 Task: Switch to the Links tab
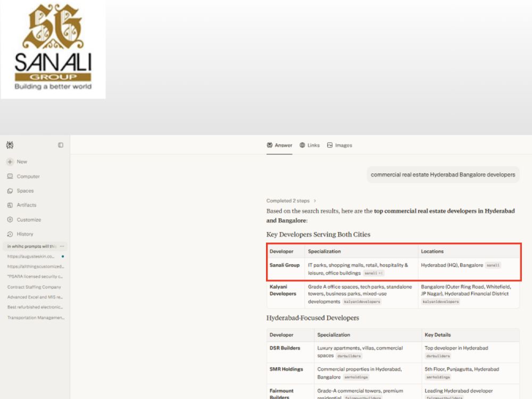pos(310,145)
